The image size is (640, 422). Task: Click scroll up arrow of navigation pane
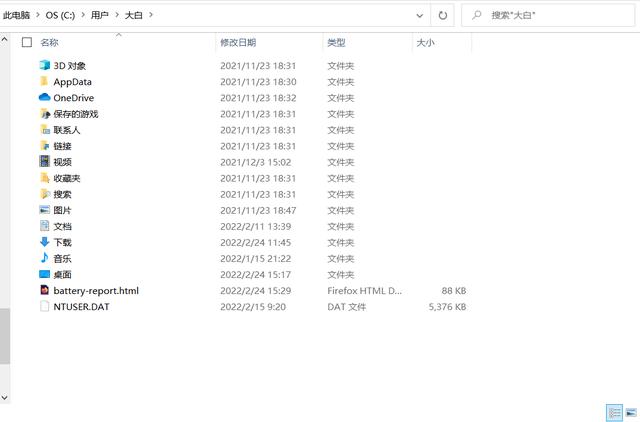tap(4, 40)
